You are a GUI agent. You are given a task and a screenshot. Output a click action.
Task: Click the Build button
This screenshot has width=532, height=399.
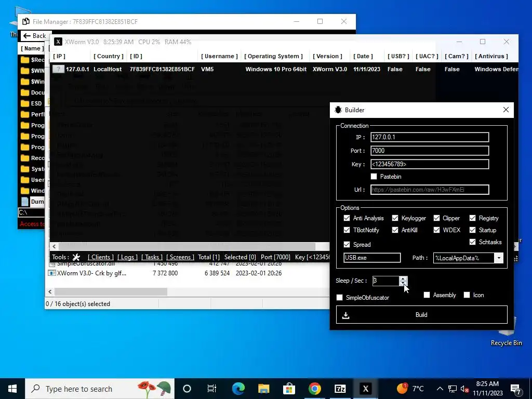point(422,314)
